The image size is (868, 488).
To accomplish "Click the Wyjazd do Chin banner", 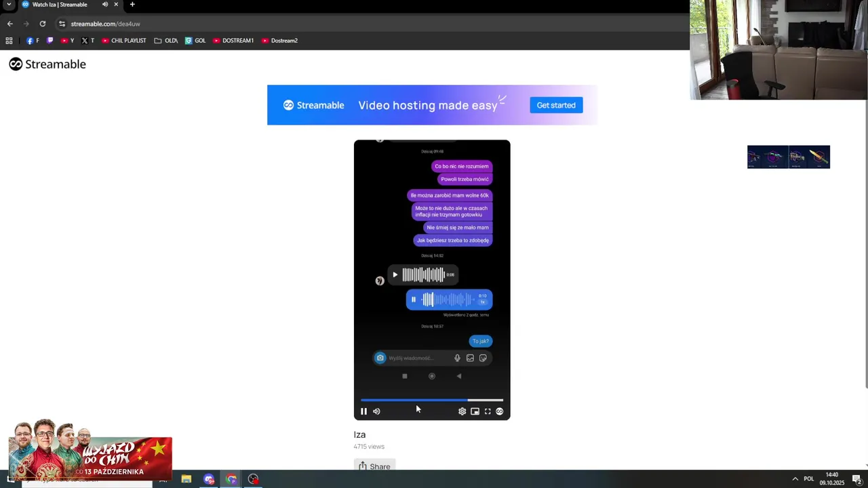I will (x=90, y=449).
